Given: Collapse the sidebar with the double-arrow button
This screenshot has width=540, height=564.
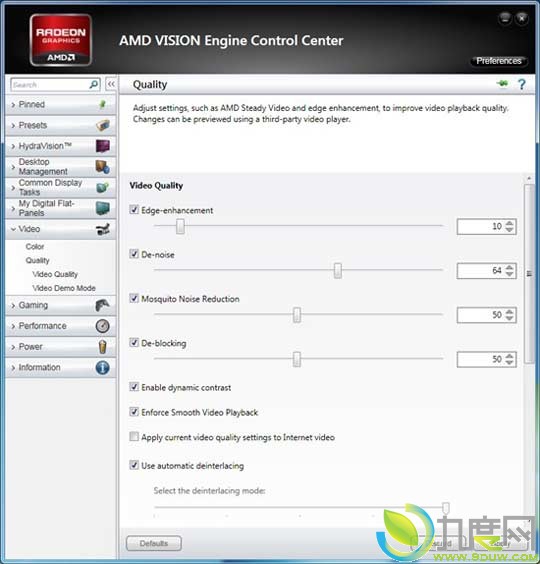Looking at the screenshot, I should (x=111, y=84).
